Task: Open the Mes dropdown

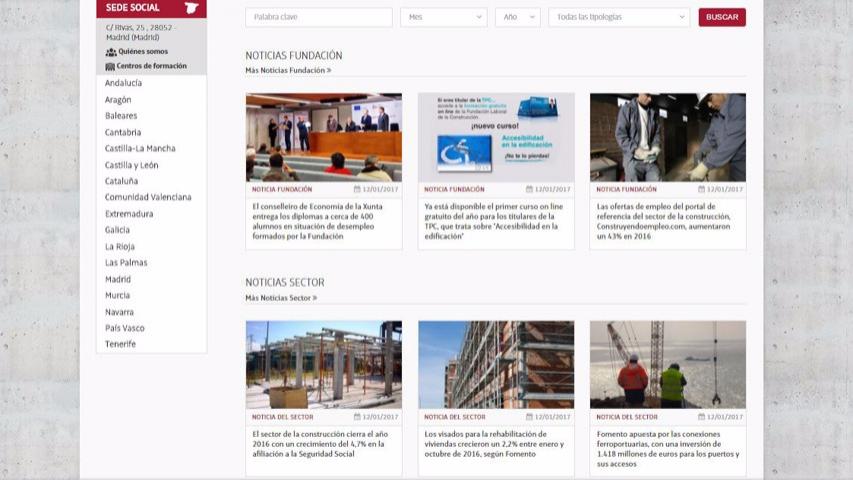Action: (443, 17)
